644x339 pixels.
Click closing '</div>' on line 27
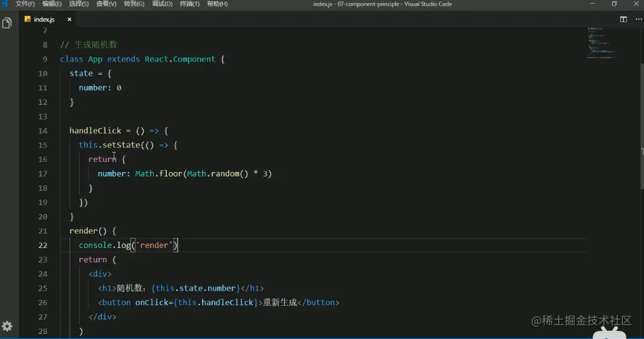click(102, 317)
